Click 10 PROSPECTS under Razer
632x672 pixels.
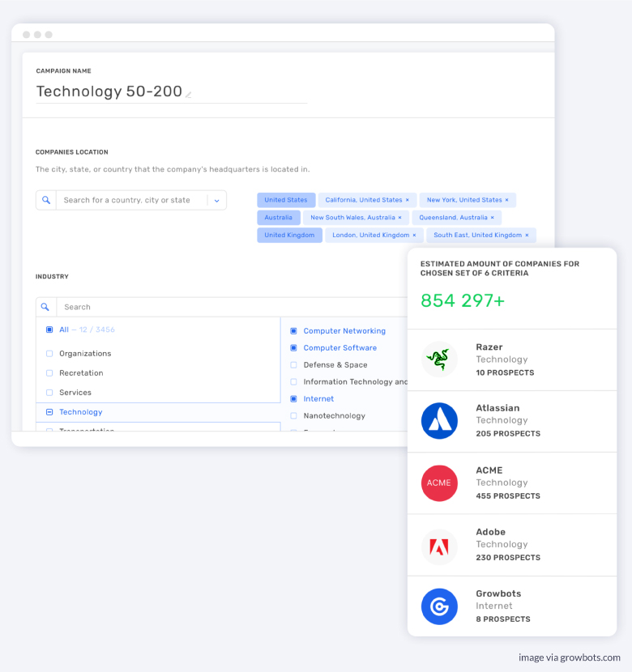[x=505, y=373]
